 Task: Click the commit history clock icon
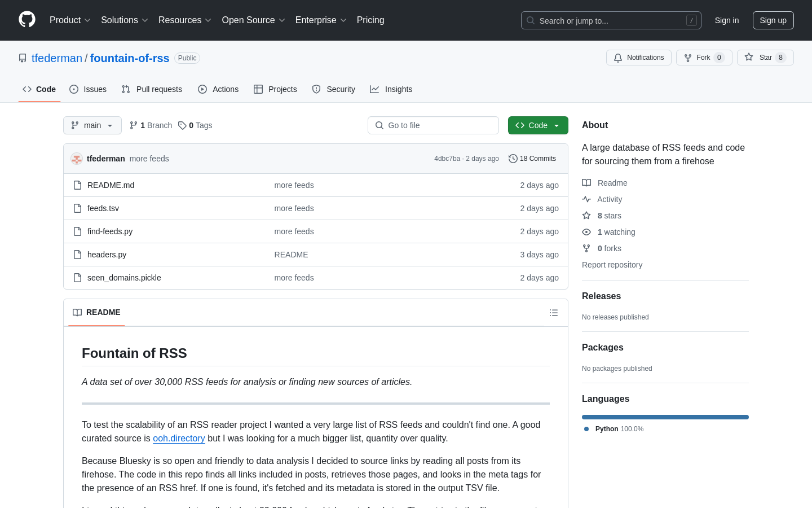(513, 159)
